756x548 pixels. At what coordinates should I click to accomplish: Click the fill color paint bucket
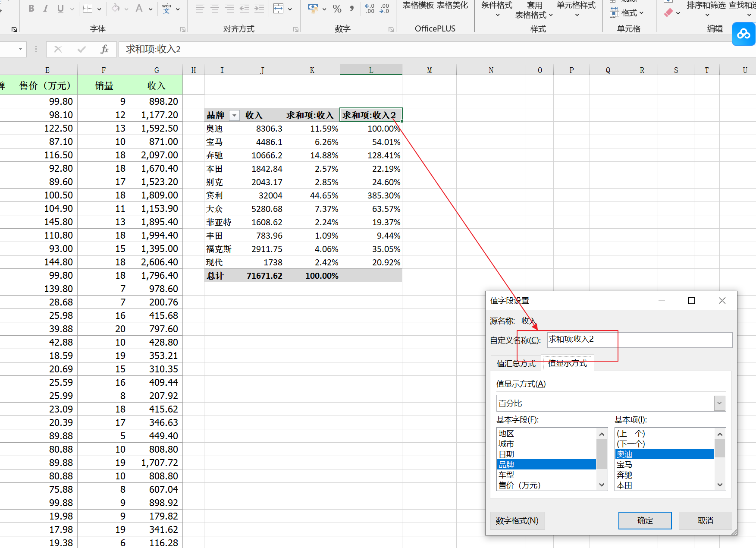(116, 9)
